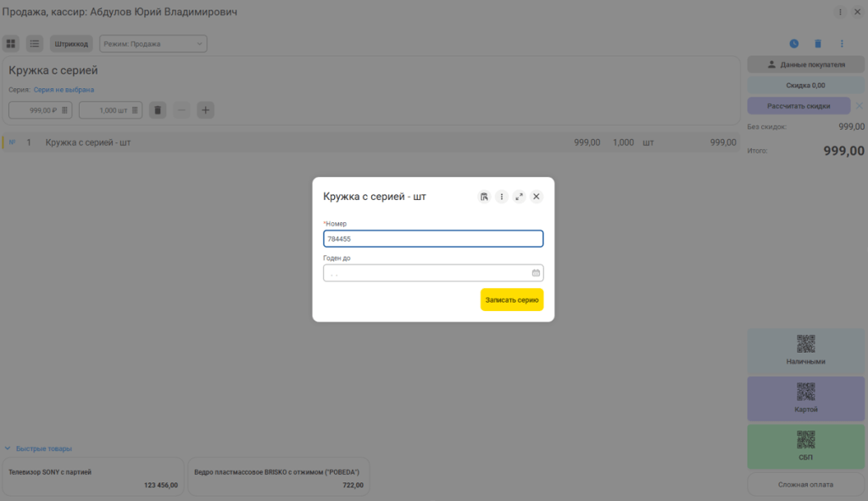868x501 pixels.
Task: Expand the series dialog to full size
Action: point(519,197)
